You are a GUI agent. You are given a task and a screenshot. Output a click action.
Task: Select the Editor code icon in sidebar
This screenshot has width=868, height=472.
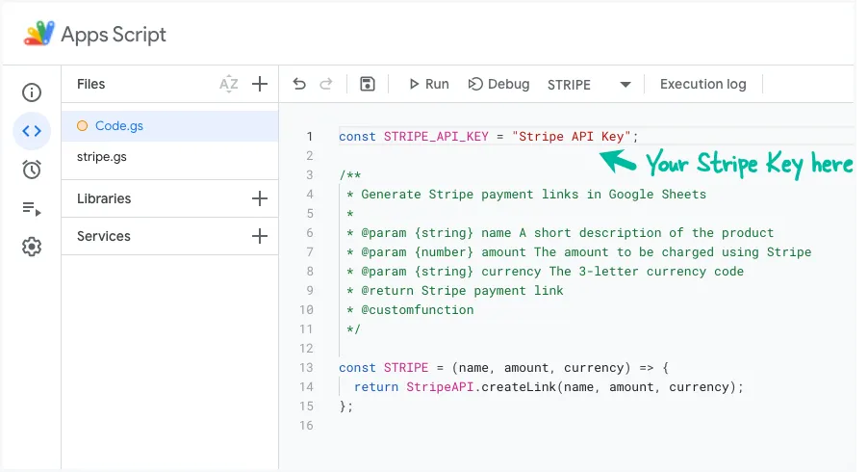32,131
